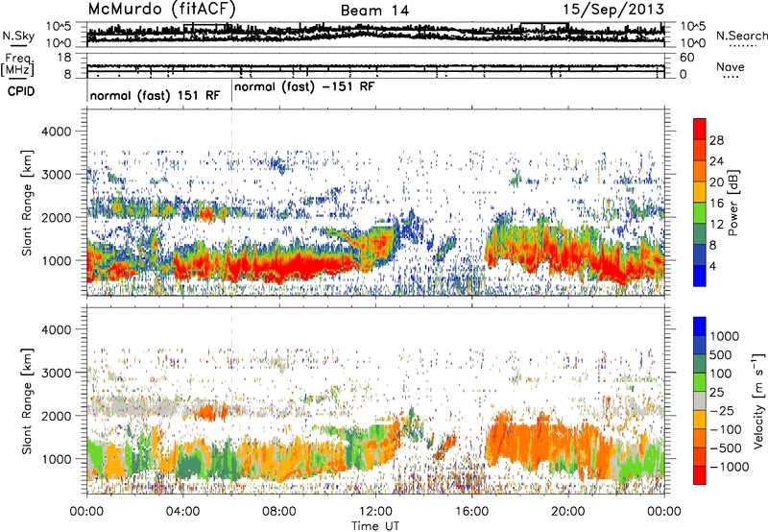Click the '-25' label on Velocity colorbar
Image resolution: width=768 pixels, height=532 pixels.
click(x=721, y=410)
